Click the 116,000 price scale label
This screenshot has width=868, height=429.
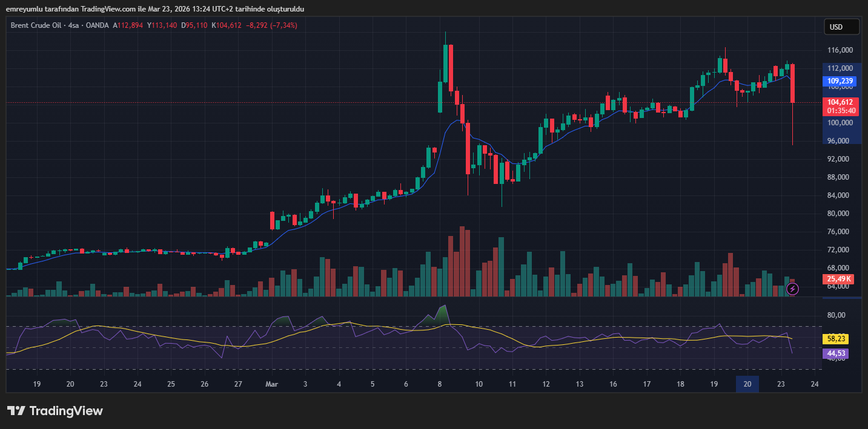tap(840, 50)
